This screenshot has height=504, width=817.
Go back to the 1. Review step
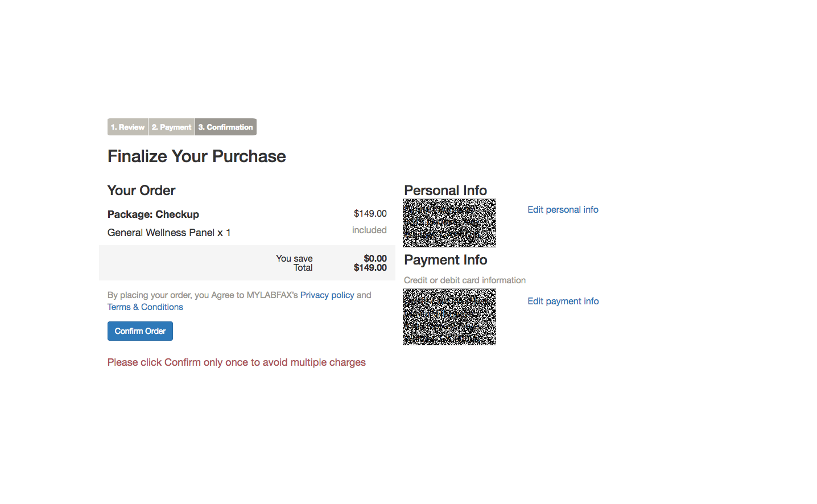tap(127, 127)
